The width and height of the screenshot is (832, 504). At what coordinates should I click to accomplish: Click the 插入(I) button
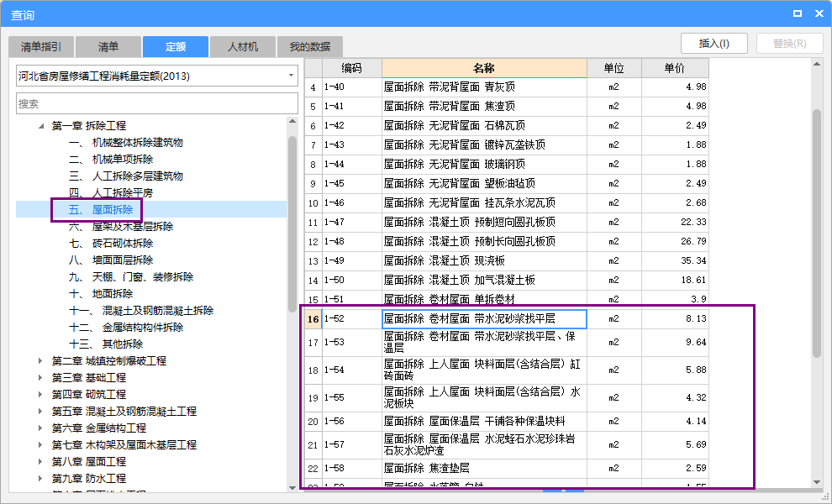tap(714, 44)
